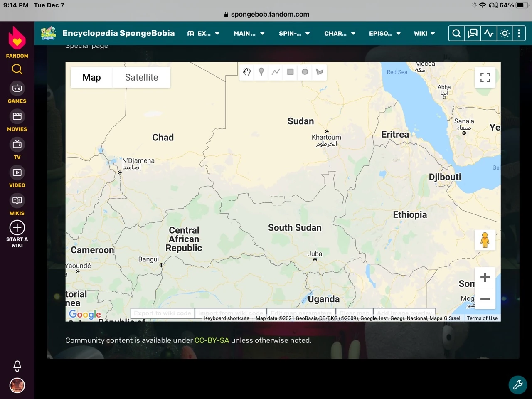Expand the EPISODES navigation dropdown
Viewport: 532px width, 399px height.
tap(384, 33)
